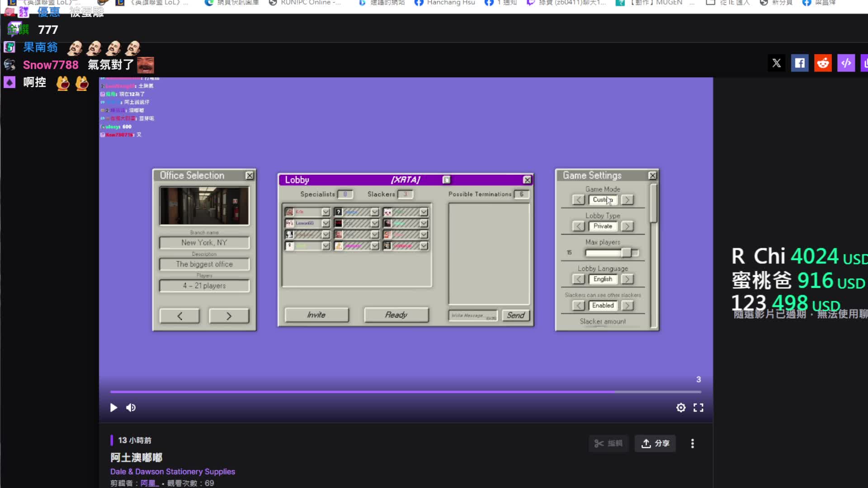Click Snow7788 username in chat
Image resolution: width=868 pixels, height=488 pixels.
pos(51,65)
